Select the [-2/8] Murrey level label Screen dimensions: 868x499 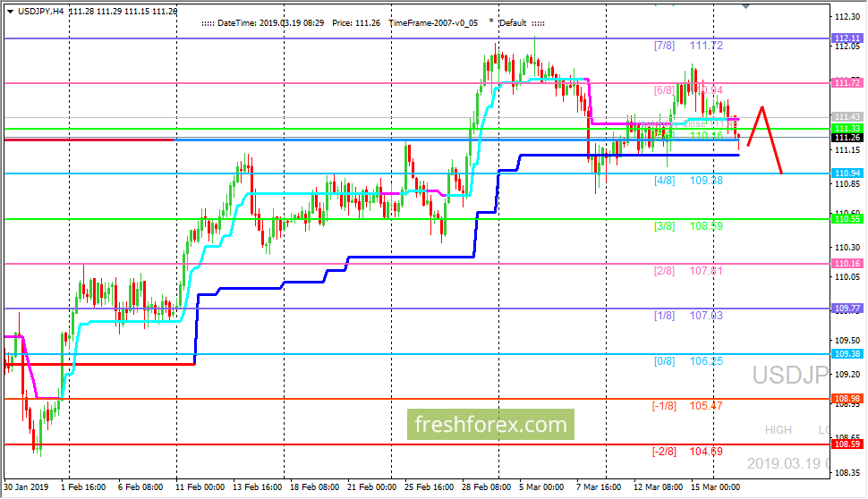(664, 452)
